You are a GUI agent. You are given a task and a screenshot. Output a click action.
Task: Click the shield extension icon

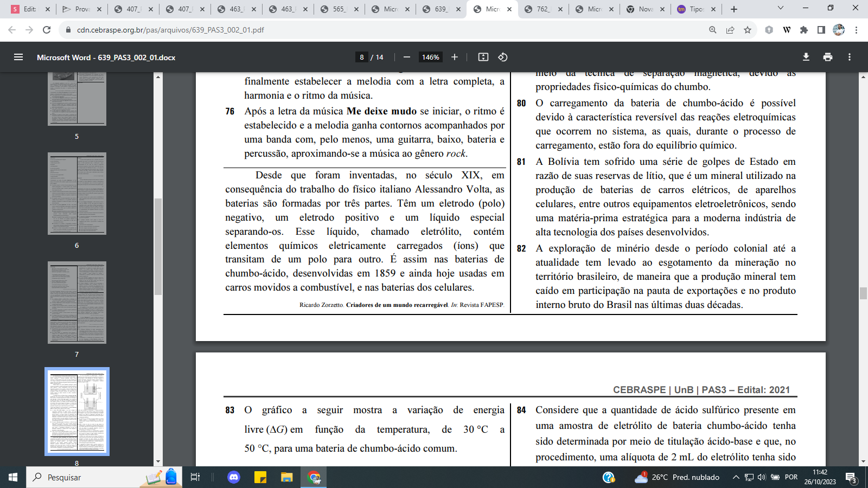[769, 30]
